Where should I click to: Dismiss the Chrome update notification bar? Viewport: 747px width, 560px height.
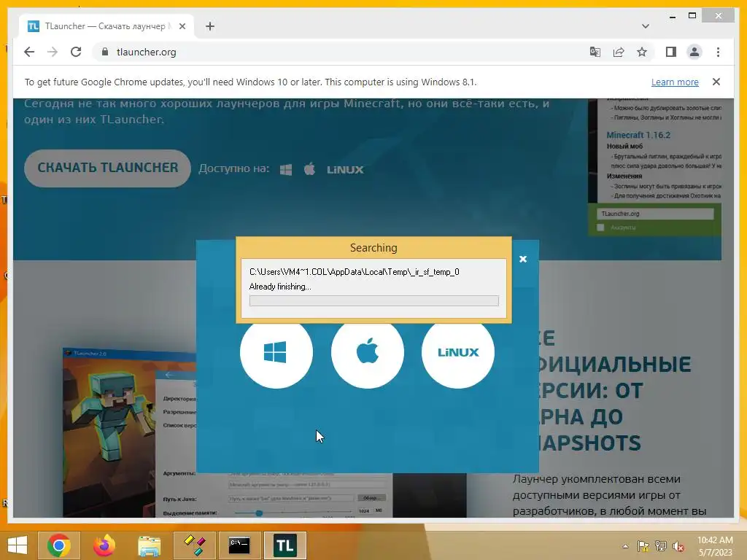point(716,82)
